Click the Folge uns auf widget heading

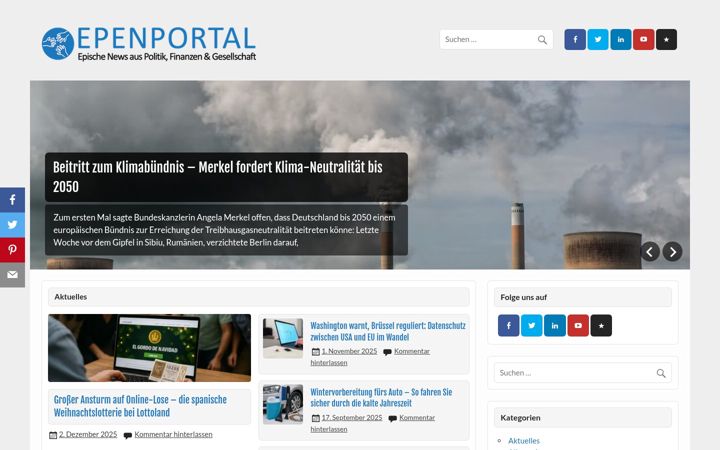pyautogui.click(x=523, y=297)
